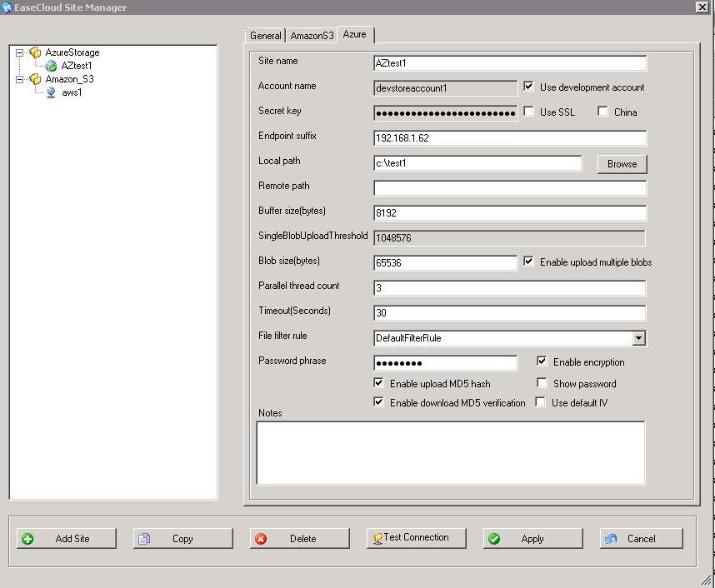
Task: Click the EaseCloud app icon in title bar
Action: [x=7, y=7]
